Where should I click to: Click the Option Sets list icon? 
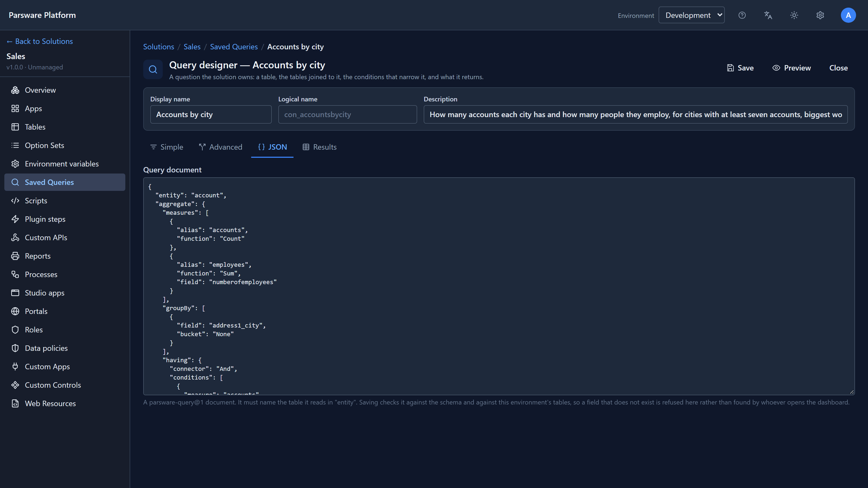[x=15, y=145]
